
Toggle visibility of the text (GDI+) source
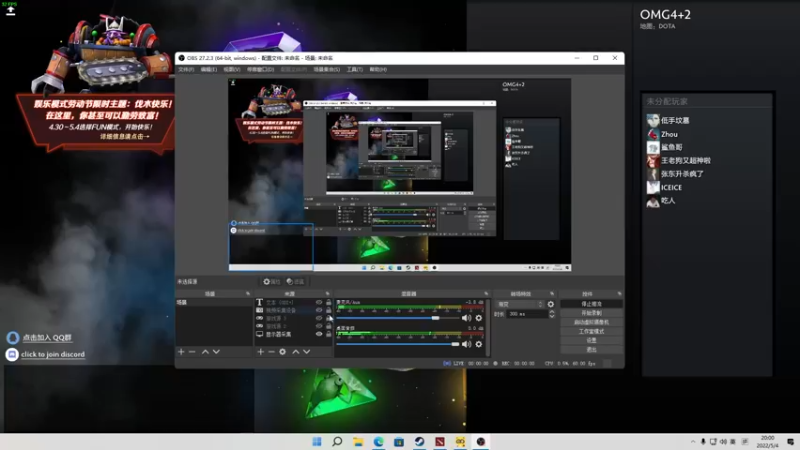(x=319, y=302)
